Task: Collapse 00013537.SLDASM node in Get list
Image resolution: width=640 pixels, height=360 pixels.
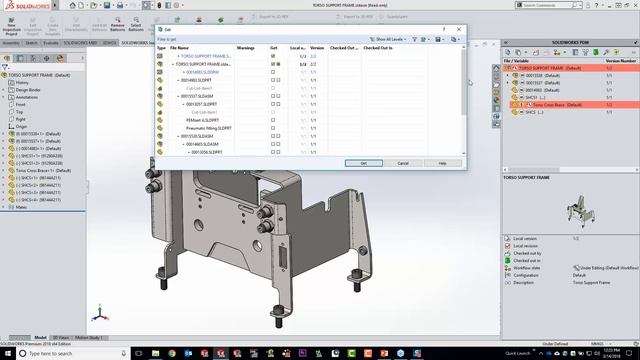Action: (178, 96)
